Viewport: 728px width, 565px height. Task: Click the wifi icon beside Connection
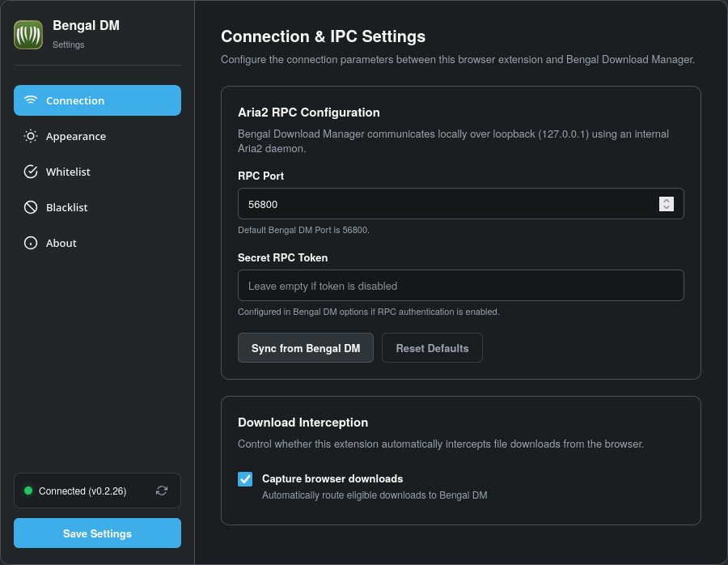[x=31, y=100]
